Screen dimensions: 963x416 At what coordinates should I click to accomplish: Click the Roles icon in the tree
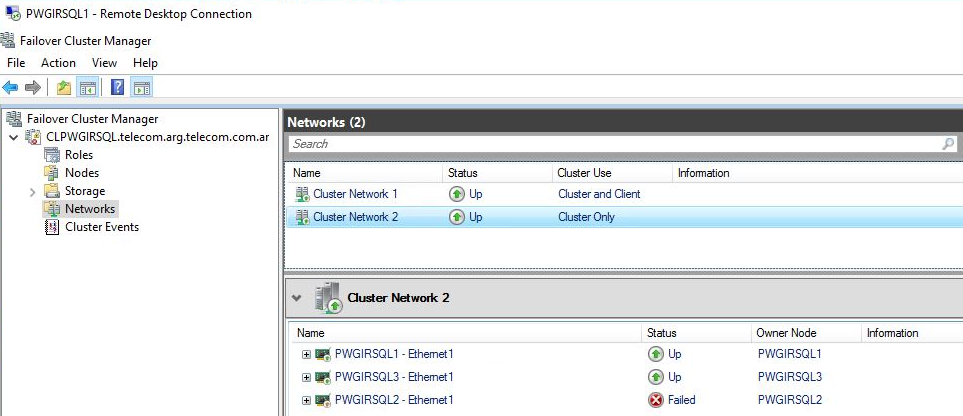[52, 155]
